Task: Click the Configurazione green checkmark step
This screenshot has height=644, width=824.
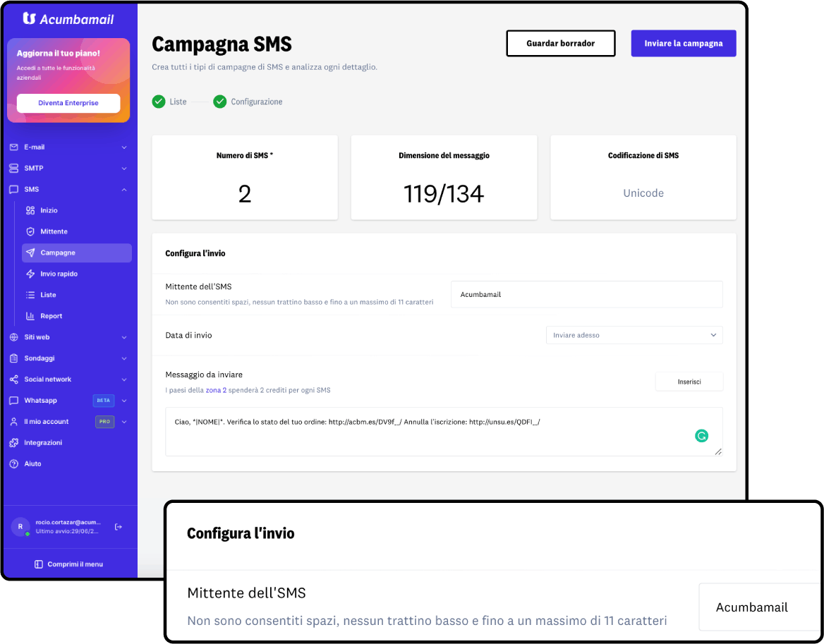Action: coord(219,102)
